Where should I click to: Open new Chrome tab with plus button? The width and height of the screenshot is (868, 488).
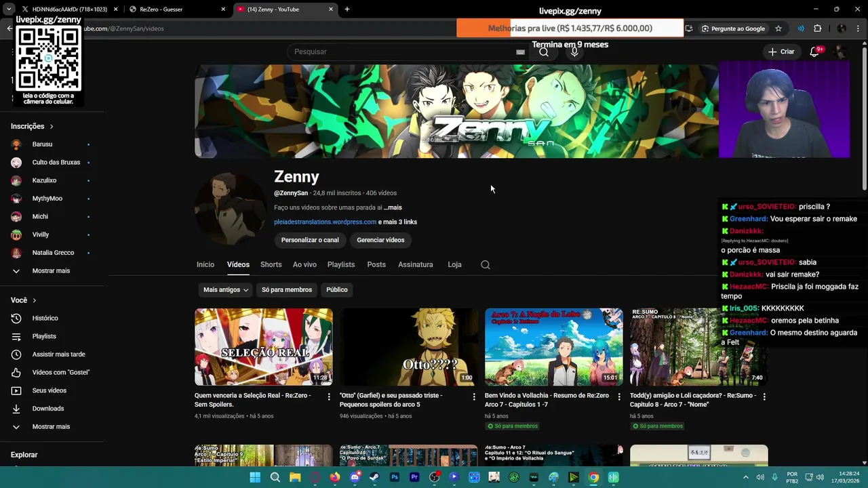(x=347, y=9)
